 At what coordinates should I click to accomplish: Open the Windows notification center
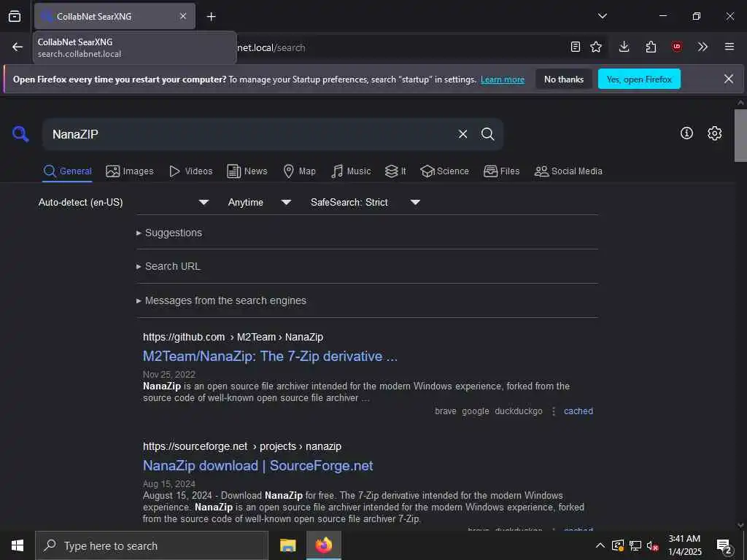pyautogui.click(x=724, y=546)
